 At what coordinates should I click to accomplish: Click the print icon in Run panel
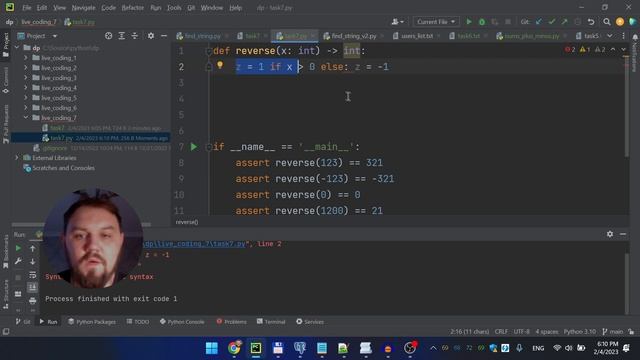[33, 301]
